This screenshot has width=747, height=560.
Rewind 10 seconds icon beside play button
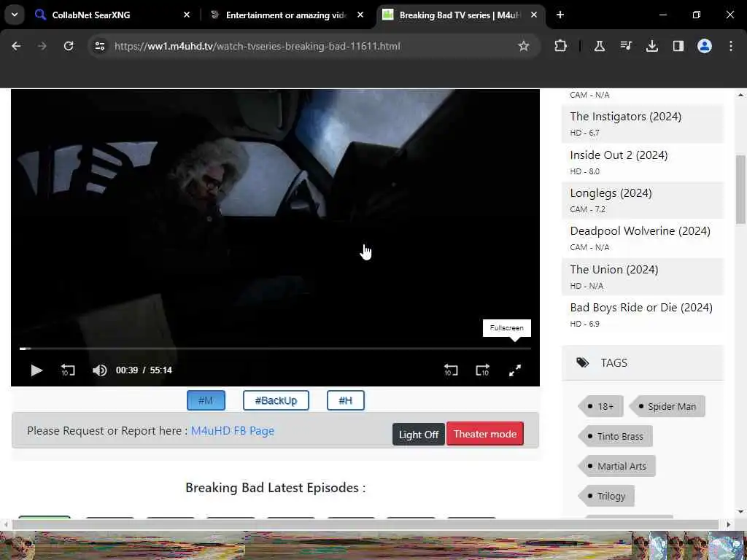(x=68, y=370)
